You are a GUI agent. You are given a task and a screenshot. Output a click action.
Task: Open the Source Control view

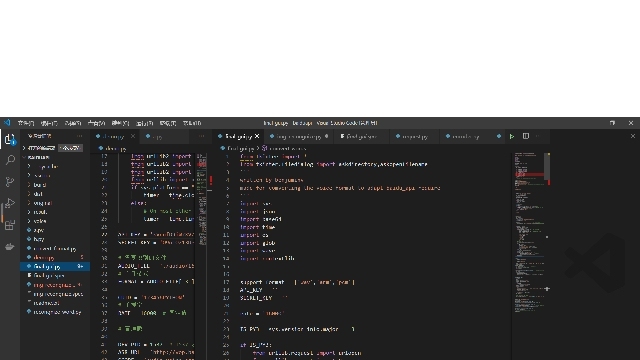click(x=10, y=182)
